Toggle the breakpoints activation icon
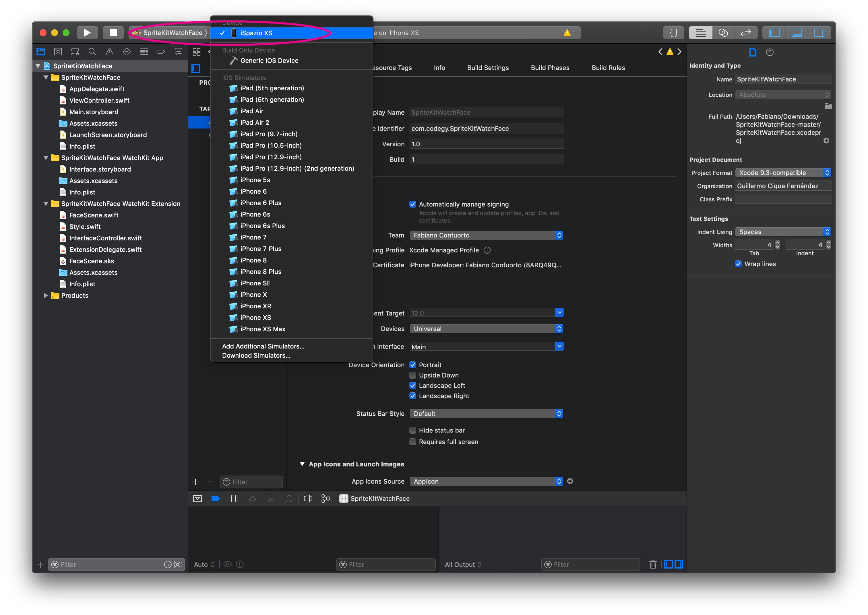The height and width of the screenshot is (615, 868). coord(216,498)
